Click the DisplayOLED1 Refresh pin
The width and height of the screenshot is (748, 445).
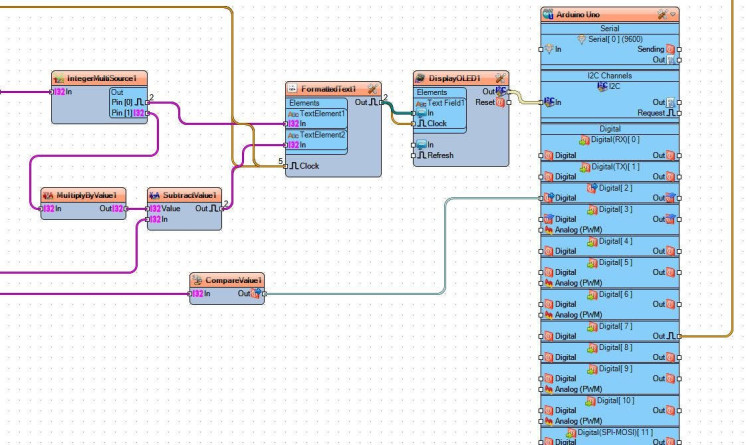click(x=413, y=155)
